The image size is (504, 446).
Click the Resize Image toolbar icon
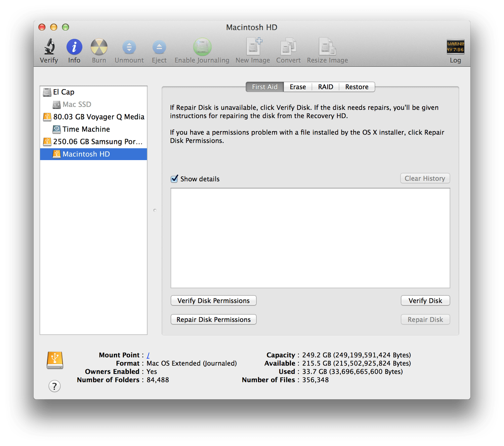coord(327,46)
